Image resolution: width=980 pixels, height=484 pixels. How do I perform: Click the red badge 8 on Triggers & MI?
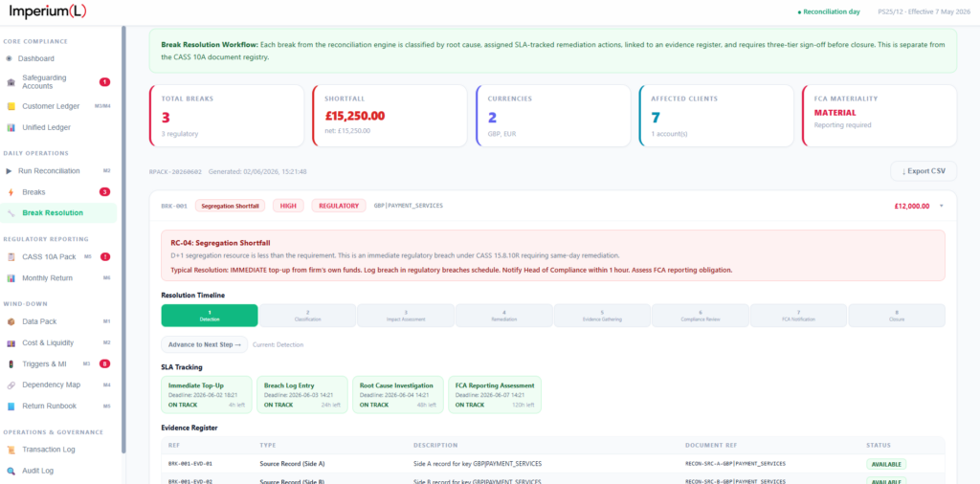[104, 363]
